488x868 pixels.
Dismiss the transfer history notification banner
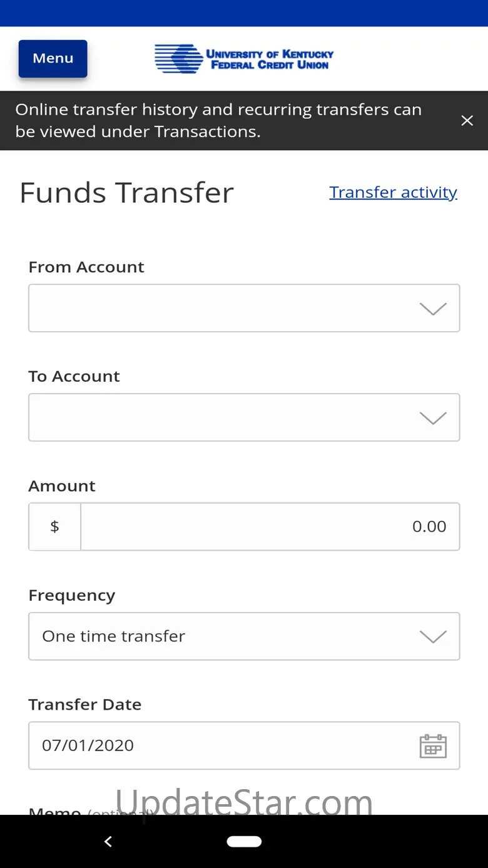pos(467,121)
